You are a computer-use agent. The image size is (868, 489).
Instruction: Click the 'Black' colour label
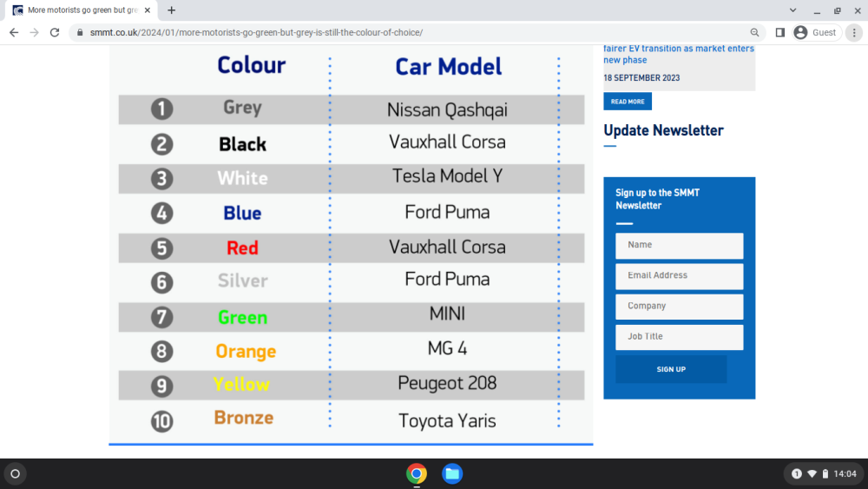[x=242, y=144]
